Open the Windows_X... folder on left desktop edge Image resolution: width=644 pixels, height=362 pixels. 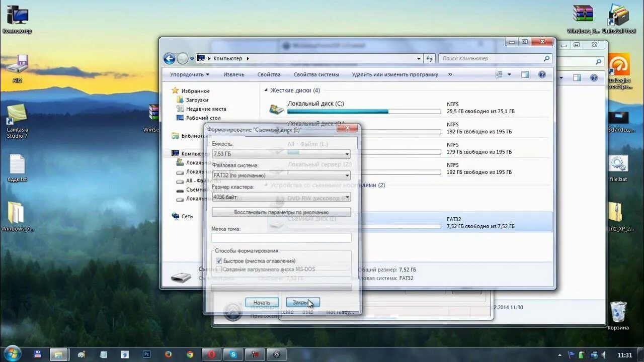click(17, 217)
